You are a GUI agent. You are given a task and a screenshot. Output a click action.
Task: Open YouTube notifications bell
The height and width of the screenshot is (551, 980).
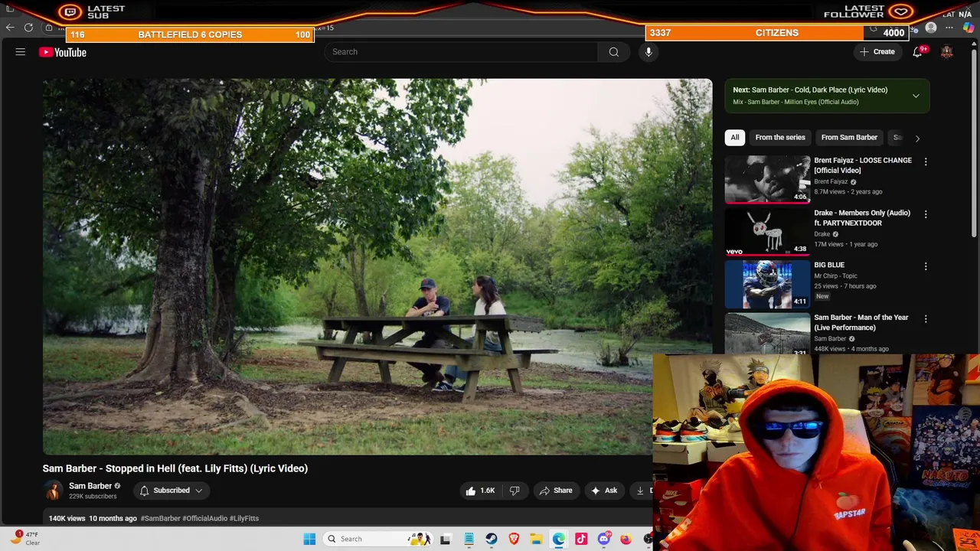917,52
